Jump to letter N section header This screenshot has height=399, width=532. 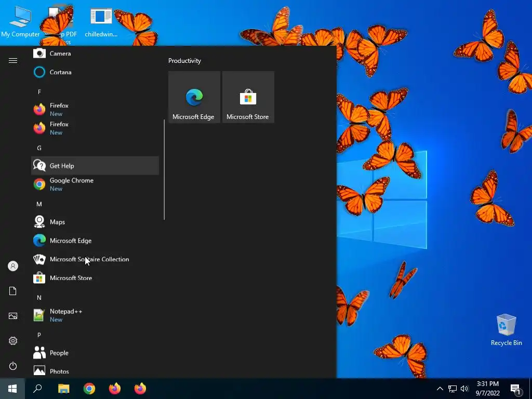coord(39,298)
